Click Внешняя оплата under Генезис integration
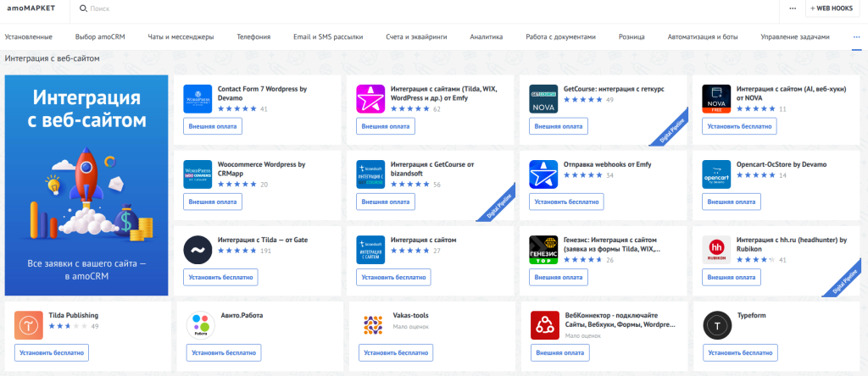This screenshot has width=868, height=376. point(559,277)
